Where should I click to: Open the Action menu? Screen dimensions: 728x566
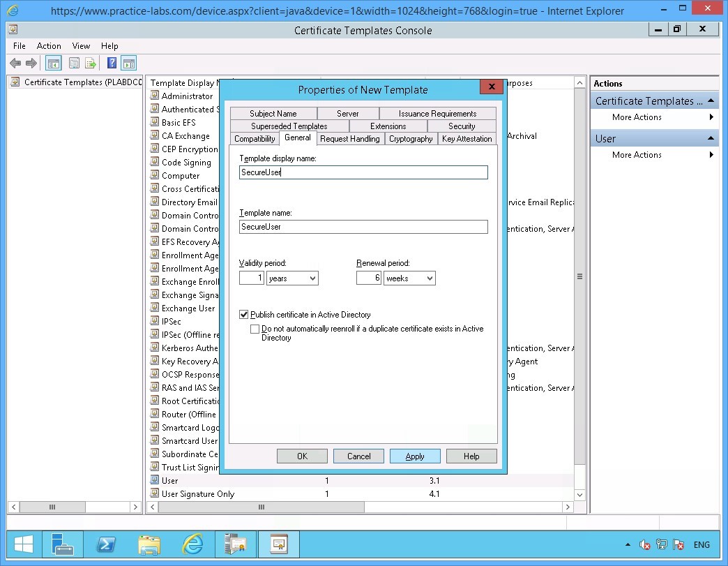48,45
